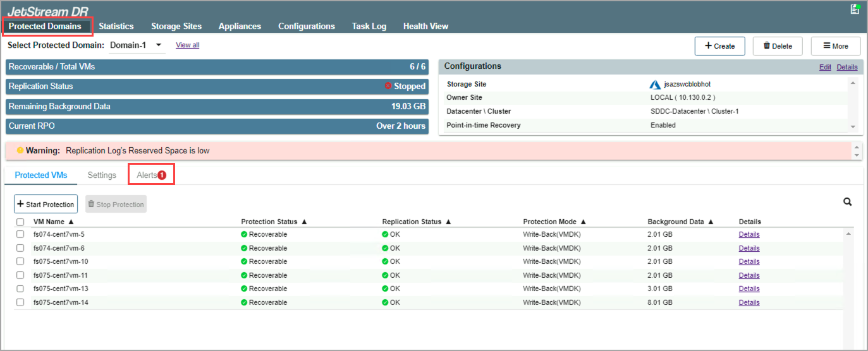
Task: Tick the fs075-cent7vm-11 checkbox
Action: pos(20,275)
